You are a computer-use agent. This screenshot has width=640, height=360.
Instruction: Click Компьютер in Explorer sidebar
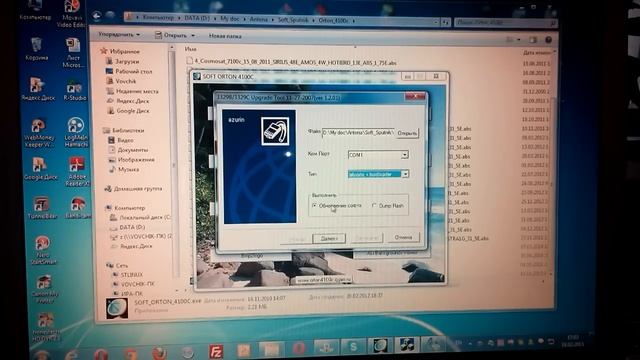pyautogui.click(x=126, y=208)
